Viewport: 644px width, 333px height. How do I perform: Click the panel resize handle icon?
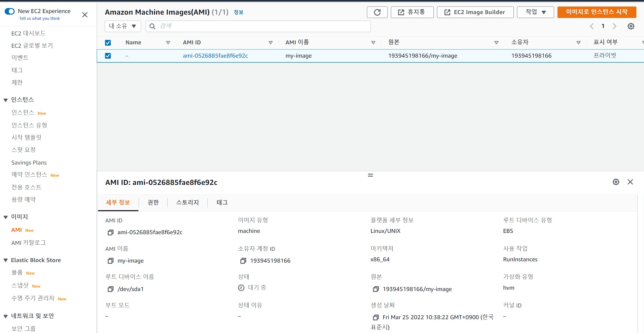pyautogui.click(x=370, y=175)
